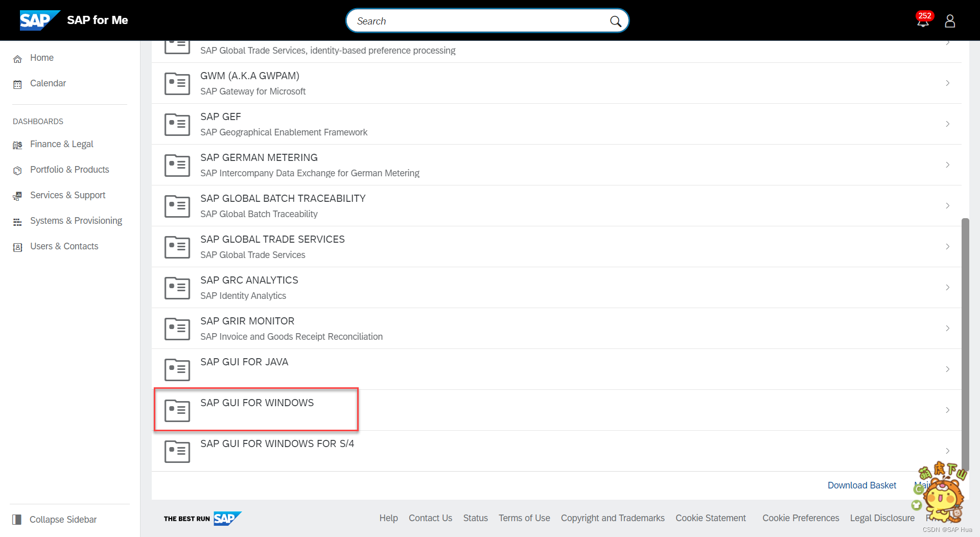Click the Services & Support icon
Viewport: 980px width, 537px height.
coord(17,196)
